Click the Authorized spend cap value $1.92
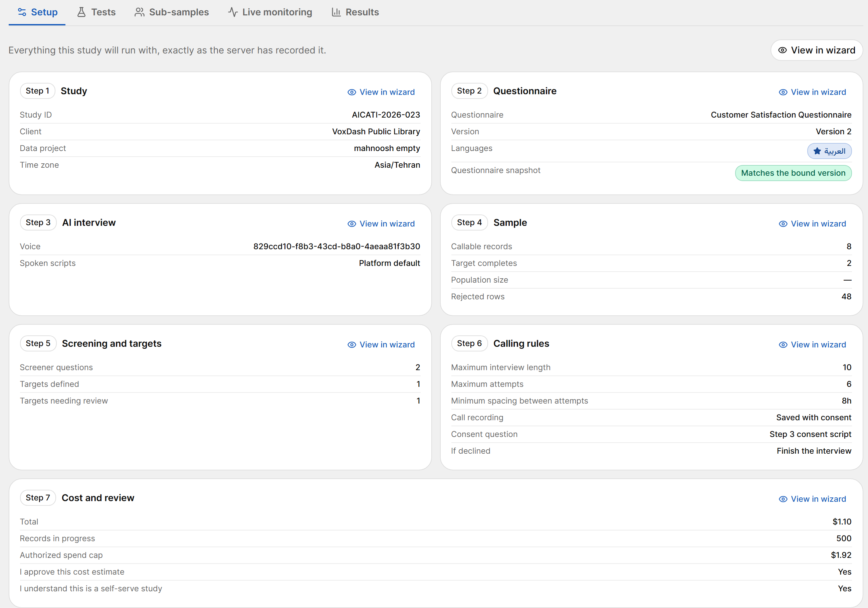This screenshot has height=608, width=868. click(x=841, y=555)
